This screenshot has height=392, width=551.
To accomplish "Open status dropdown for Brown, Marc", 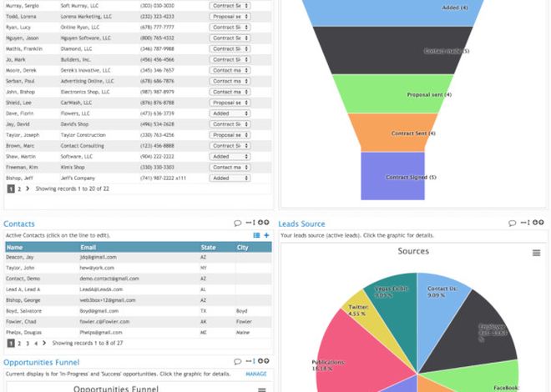I will [230, 146].
